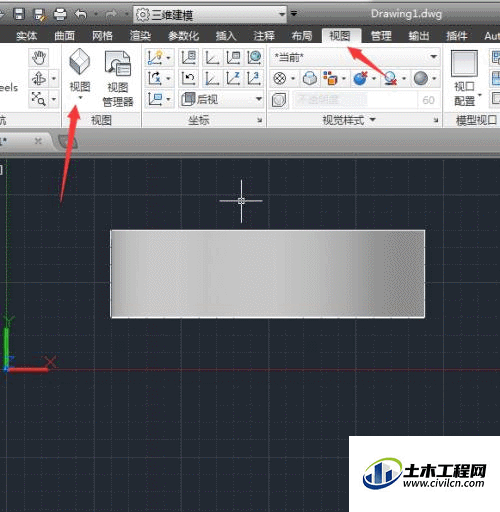The height and width of the screenshot is (512, 500).
Task: Expand the 视图 button dropdown arrow
Action: (x=80, y=98)
